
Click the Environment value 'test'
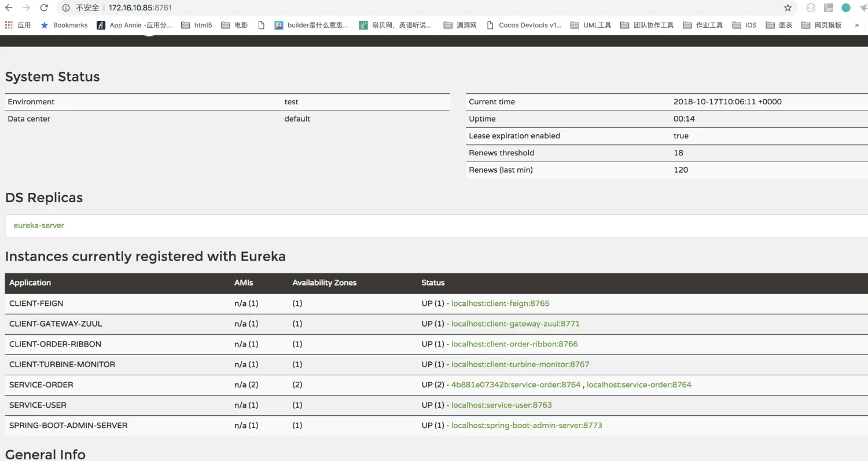click(291, 102)
